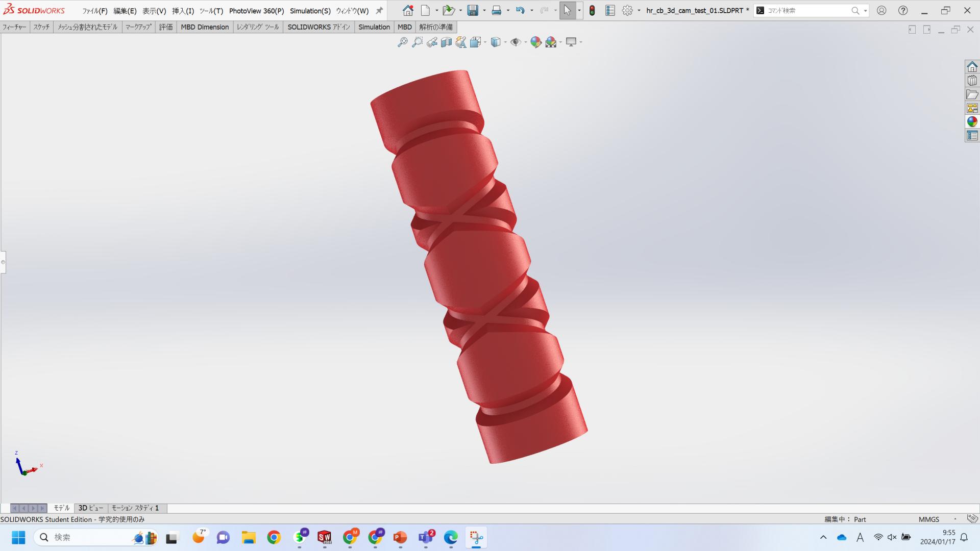Image resolution: width=980 pixels, height=551 pixels.
Task: Open Custom Properties task pane icon
Action: [972, 136]
